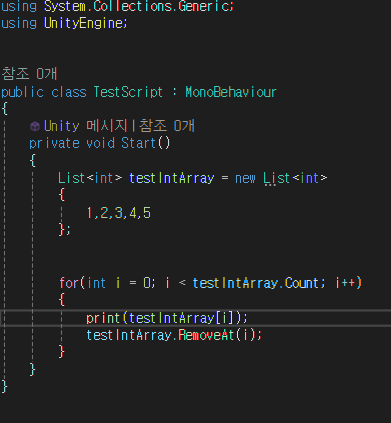Click the 'class' keyword
391x423 pixels.
[69, 92]
